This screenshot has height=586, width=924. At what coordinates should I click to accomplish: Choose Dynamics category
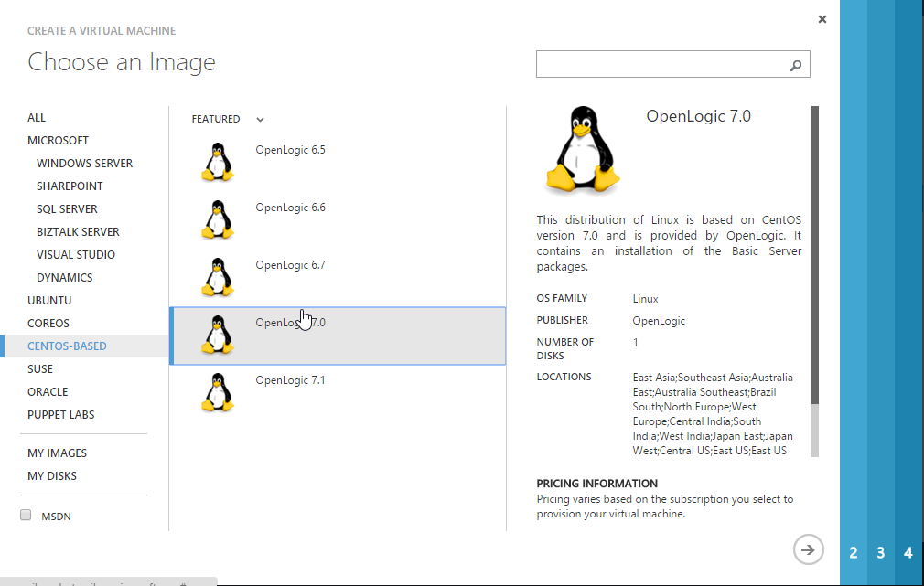point(64,278)
